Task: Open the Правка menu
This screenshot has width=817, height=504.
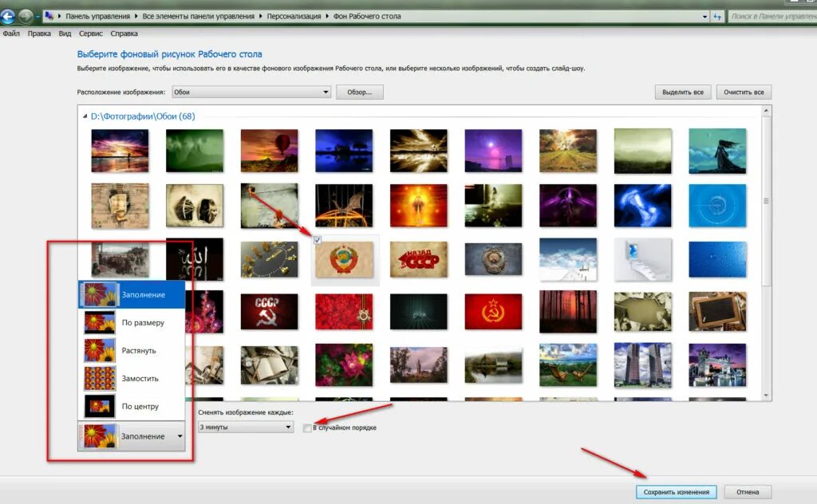Action: [x=39, y=33]
